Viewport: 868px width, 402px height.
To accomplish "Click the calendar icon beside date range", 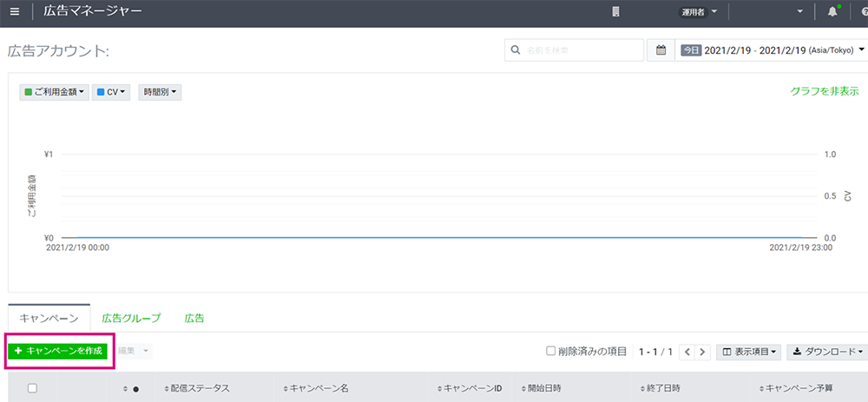I will coord(661,50).
